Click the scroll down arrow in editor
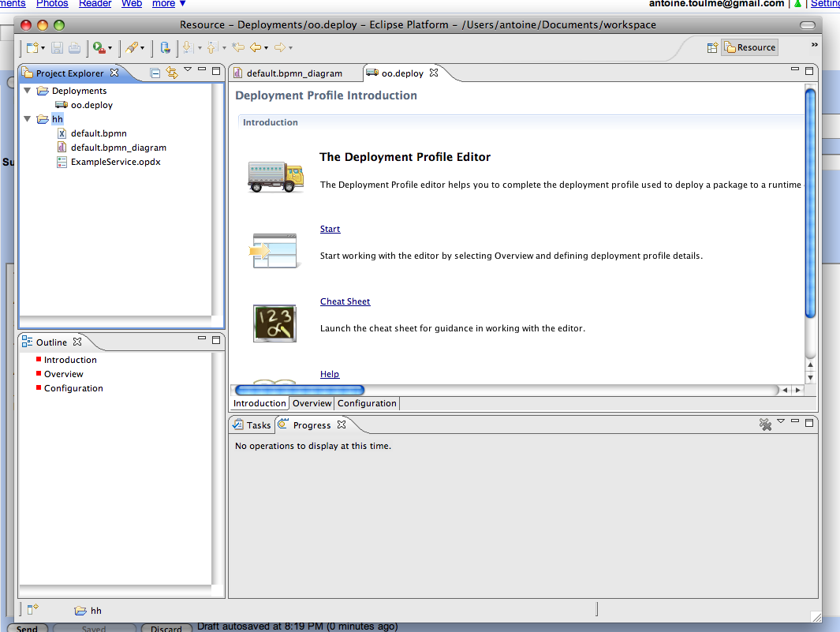This screenshot has height=632, width=840. 811,377
